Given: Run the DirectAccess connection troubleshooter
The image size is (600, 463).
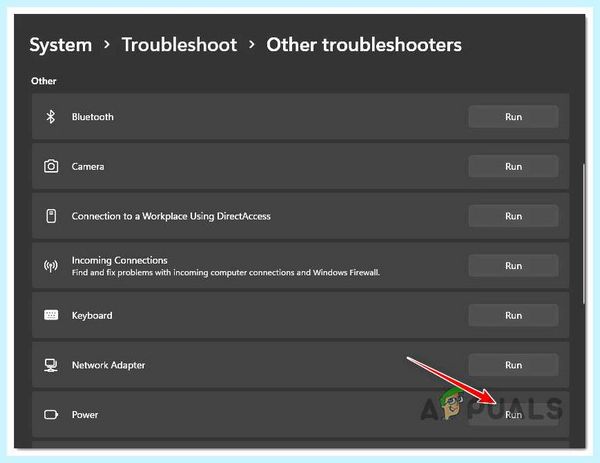Looking at the screenshot, I should 513,216.
